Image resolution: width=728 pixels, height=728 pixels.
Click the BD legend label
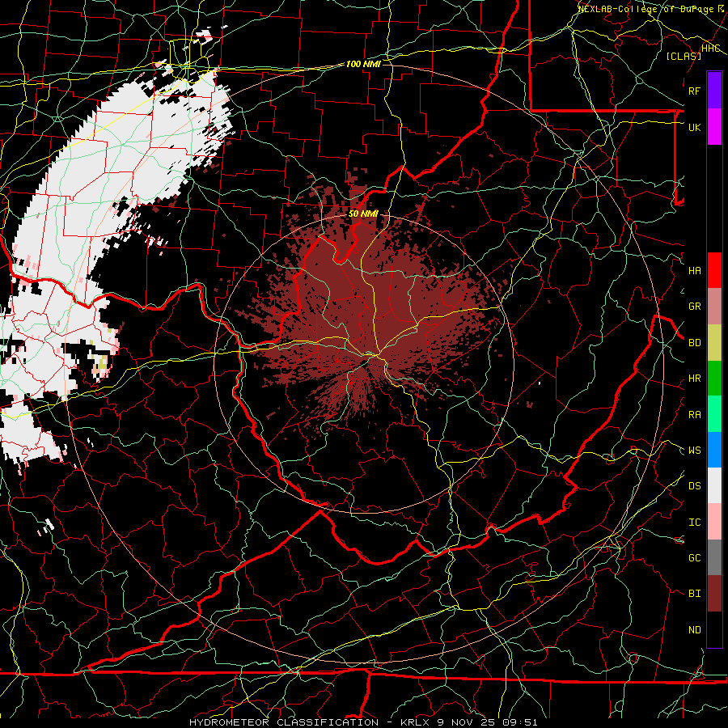[x=694, y=343]
